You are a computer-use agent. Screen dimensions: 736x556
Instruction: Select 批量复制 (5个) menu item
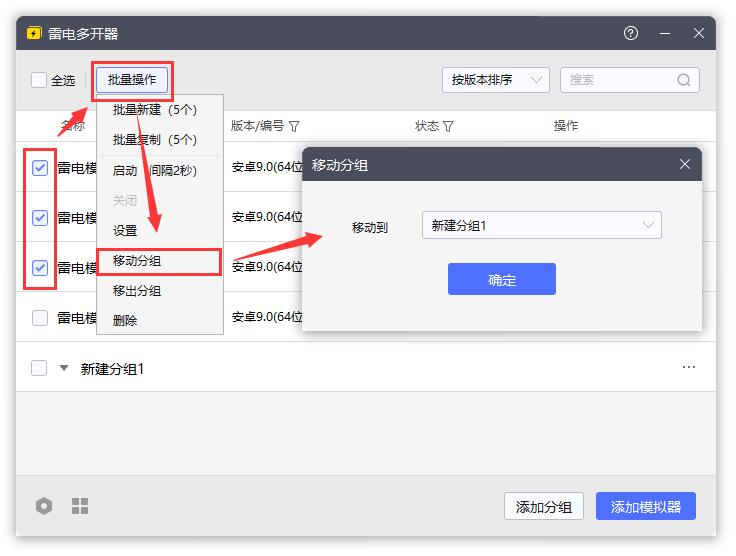point(160,139)
